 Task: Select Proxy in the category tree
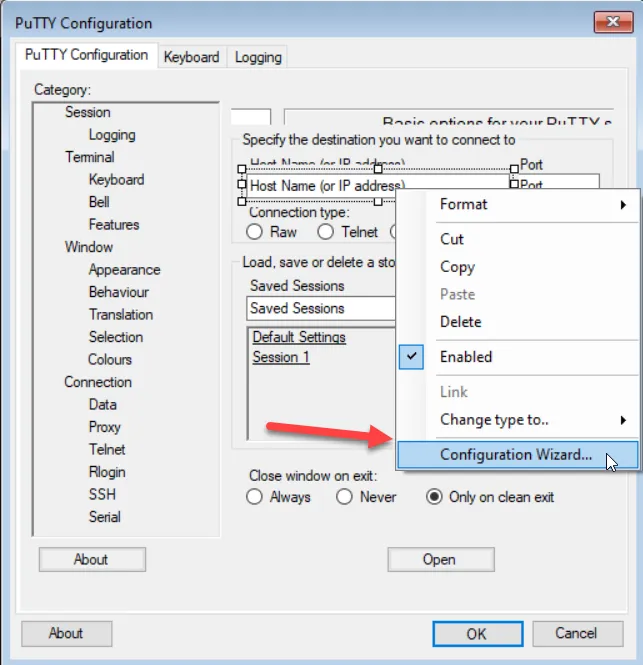coord(104,427)
